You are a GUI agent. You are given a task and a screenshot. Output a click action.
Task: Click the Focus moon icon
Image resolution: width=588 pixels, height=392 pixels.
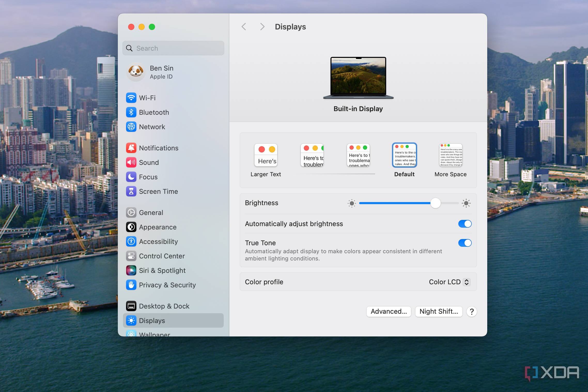point(131,177)
